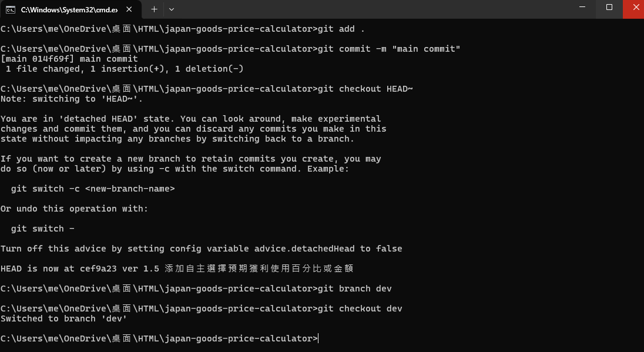644x352 pixels.
Task: Click the cmd.exe icon in the tab
Action: click(10, 9)
